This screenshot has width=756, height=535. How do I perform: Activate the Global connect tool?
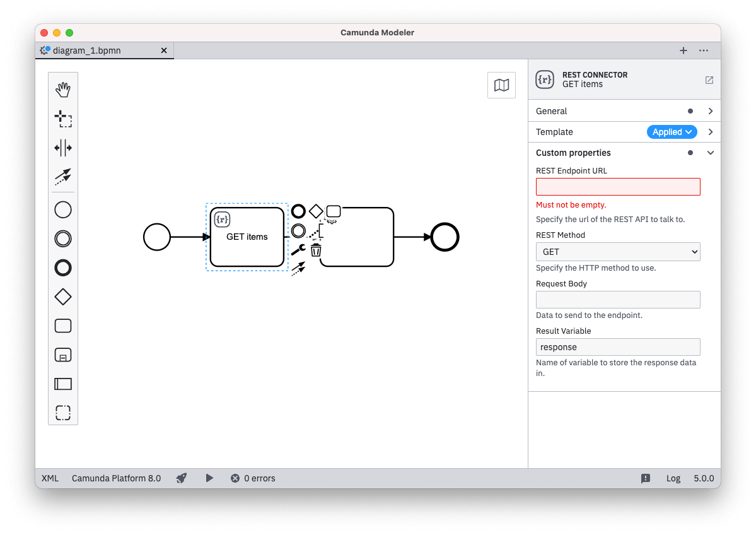[x=62, y=177]
